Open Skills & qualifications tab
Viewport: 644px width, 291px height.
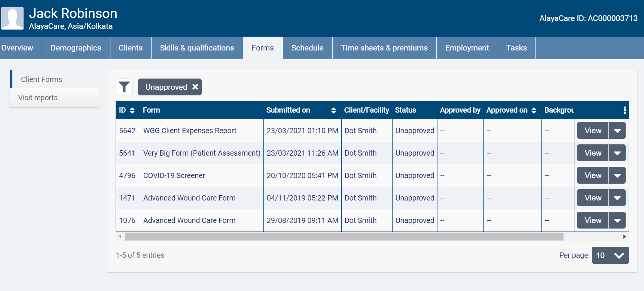[x=197, y=48]
